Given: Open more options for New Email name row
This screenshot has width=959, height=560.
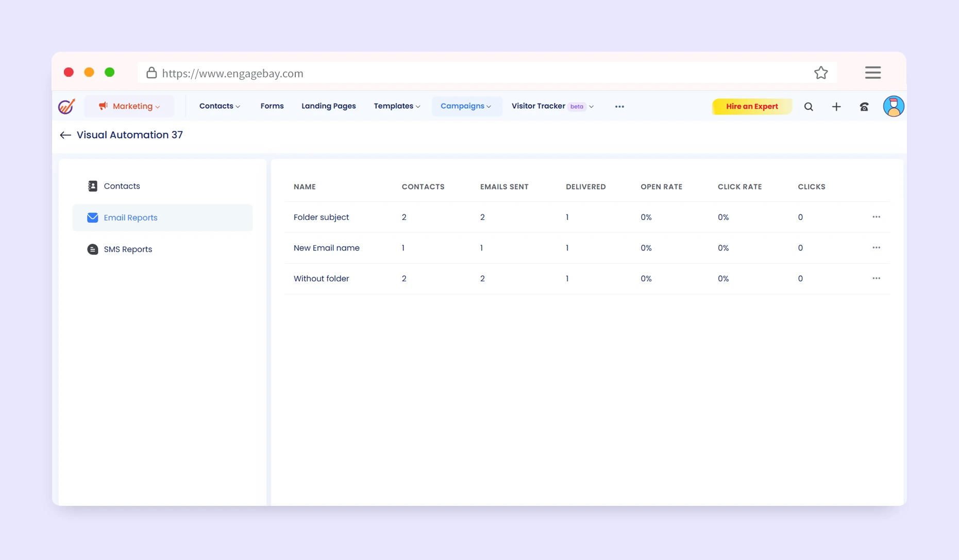Looking at the screenshot, I should click(876, 248).
